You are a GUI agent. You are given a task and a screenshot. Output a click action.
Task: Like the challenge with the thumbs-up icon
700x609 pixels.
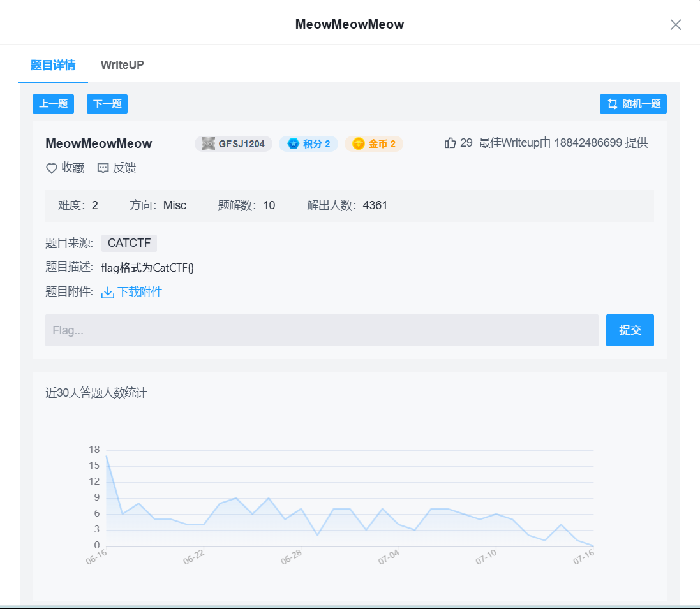pos(450,142)
